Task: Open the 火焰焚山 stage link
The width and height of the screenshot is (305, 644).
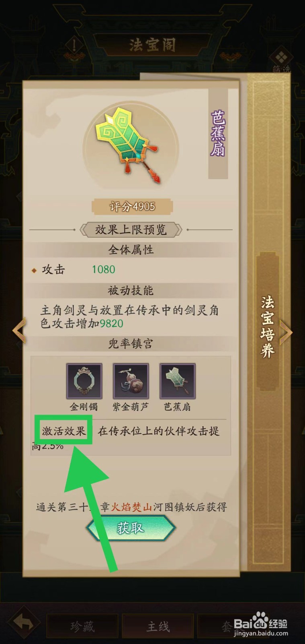Action: pyautogui.click(x=131, y=507)
